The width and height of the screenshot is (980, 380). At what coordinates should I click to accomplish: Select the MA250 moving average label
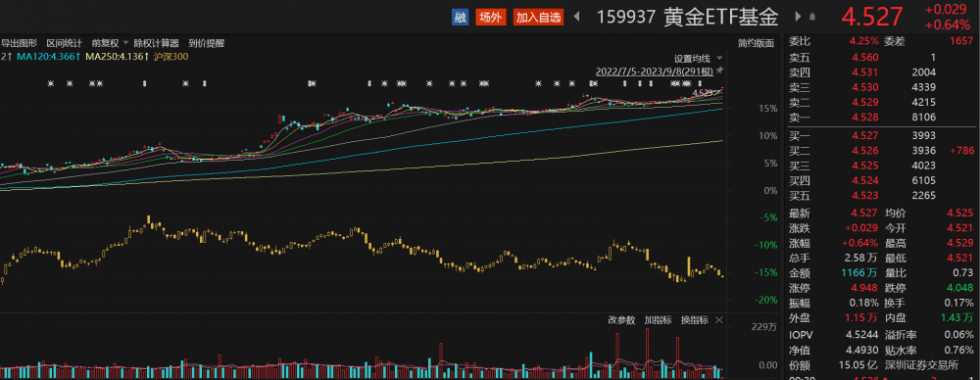116,56
